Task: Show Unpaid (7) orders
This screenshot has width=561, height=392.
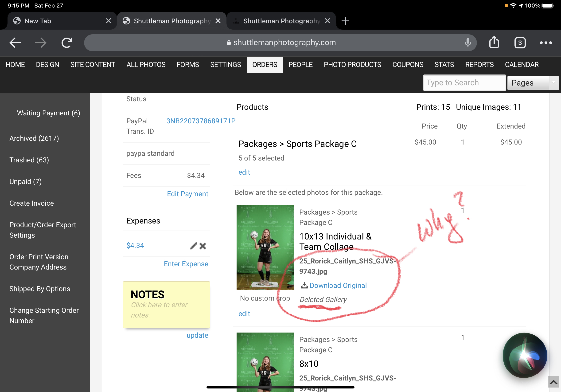Action: click(x=25, y=182)
